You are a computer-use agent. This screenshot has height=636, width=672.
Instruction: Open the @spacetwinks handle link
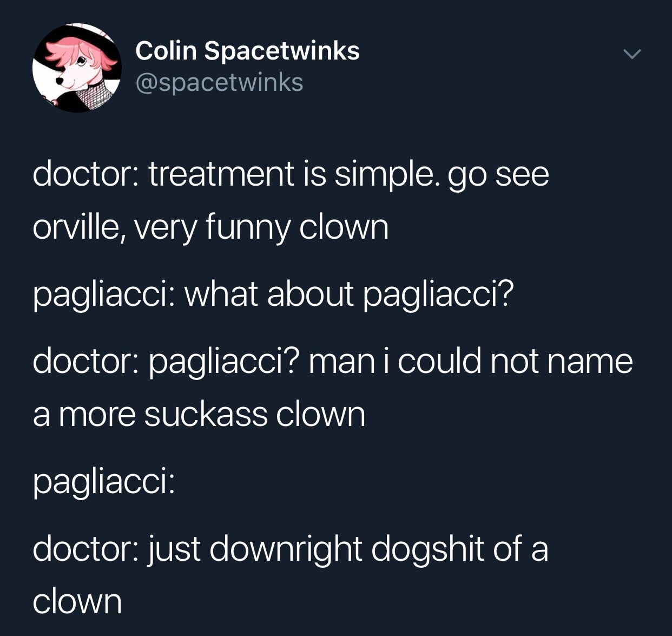219,83
